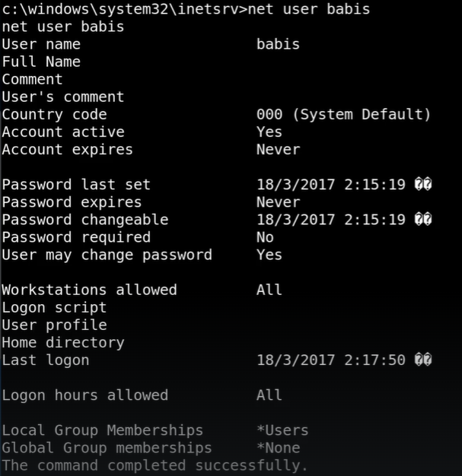Click the 'Never' value beside Account expires
Screen dimensions: 462x476
coord(278,149)
